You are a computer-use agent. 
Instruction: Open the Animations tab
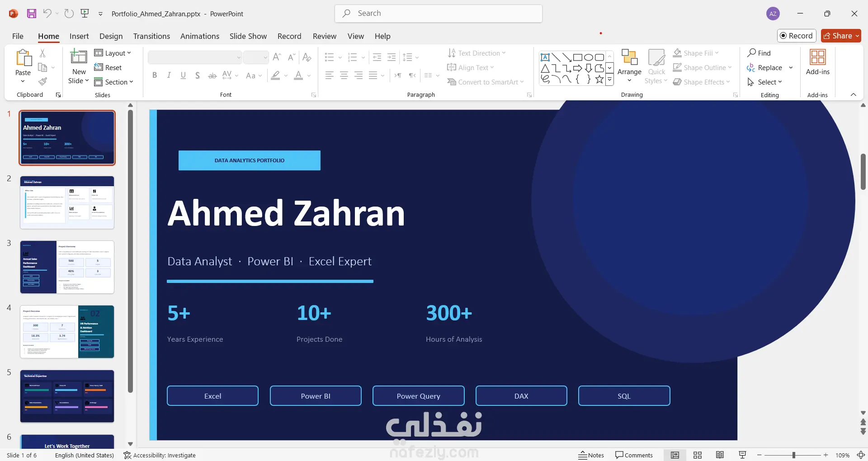(200, 36)
